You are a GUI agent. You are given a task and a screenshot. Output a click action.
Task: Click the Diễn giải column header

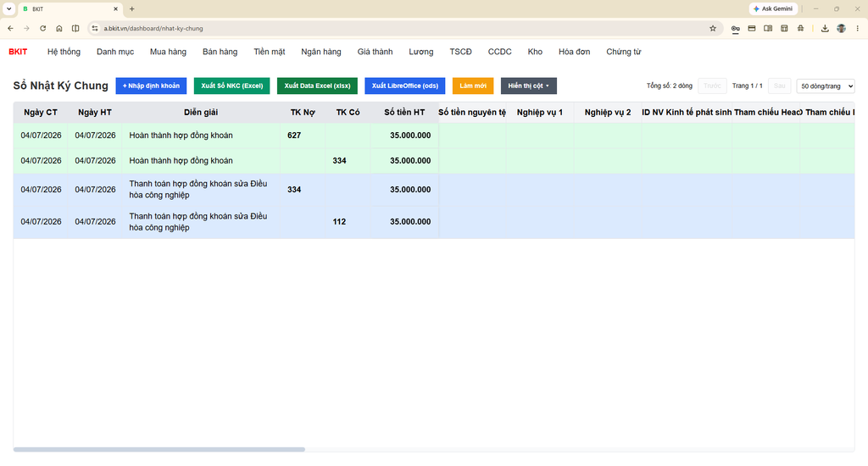[x=201, y=113]
